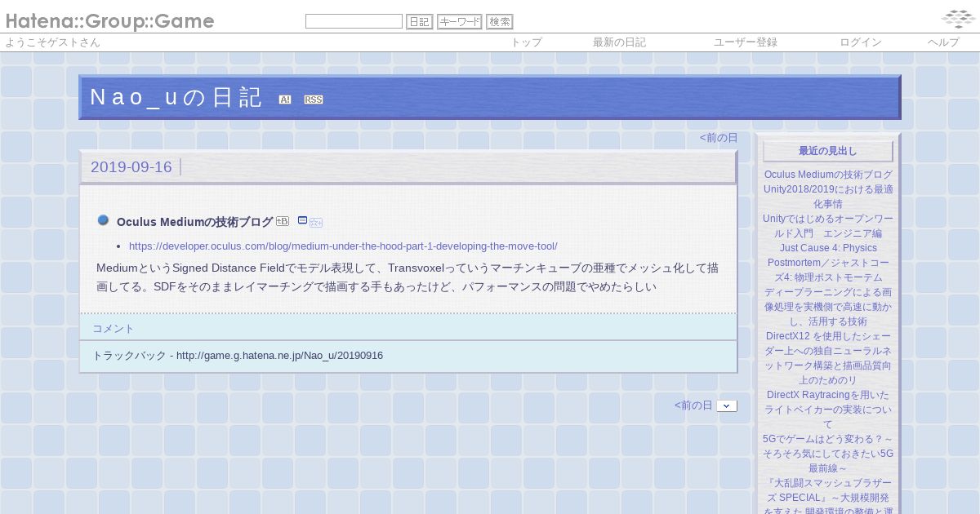Open the ログイン navigation link
Viewport: 980px width, 514px height.
pyautogui.click(x=861, y=42)
